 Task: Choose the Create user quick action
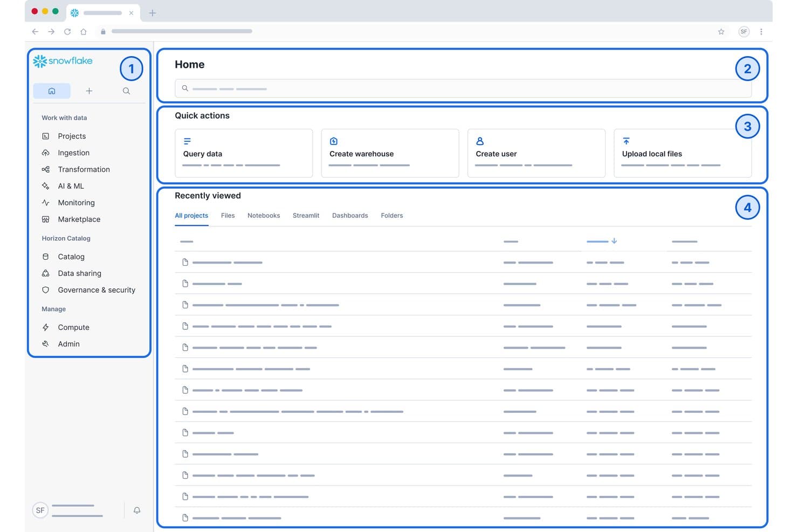[x=536, y=153]
